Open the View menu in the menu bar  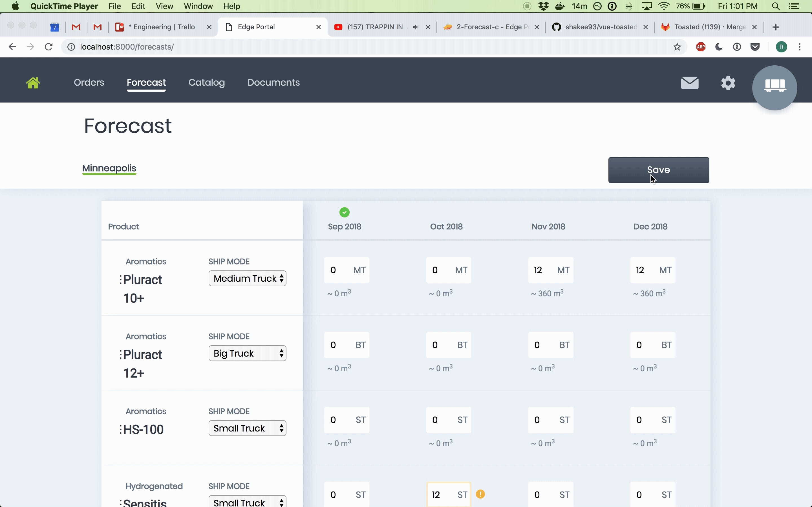pos(164,6)
